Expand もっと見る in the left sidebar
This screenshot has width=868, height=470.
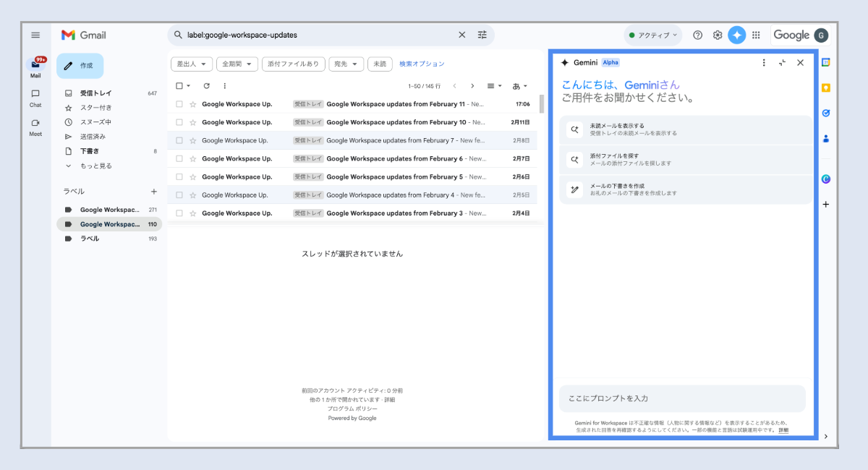click(95, 166)
